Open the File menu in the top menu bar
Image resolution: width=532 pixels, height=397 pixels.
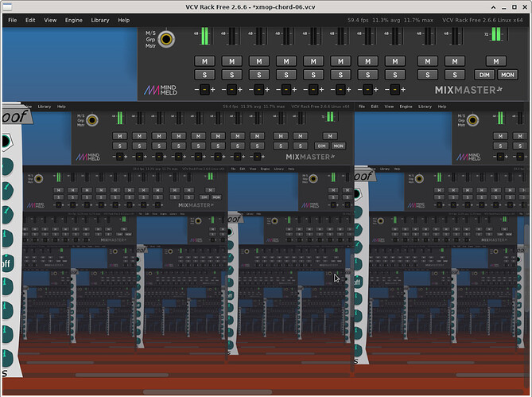(x=13, y=21)
